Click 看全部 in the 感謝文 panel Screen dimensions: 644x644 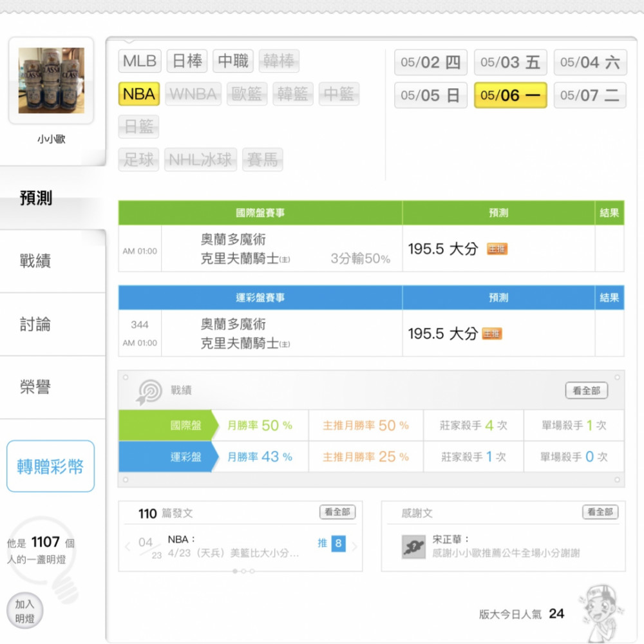pos(600,512)
